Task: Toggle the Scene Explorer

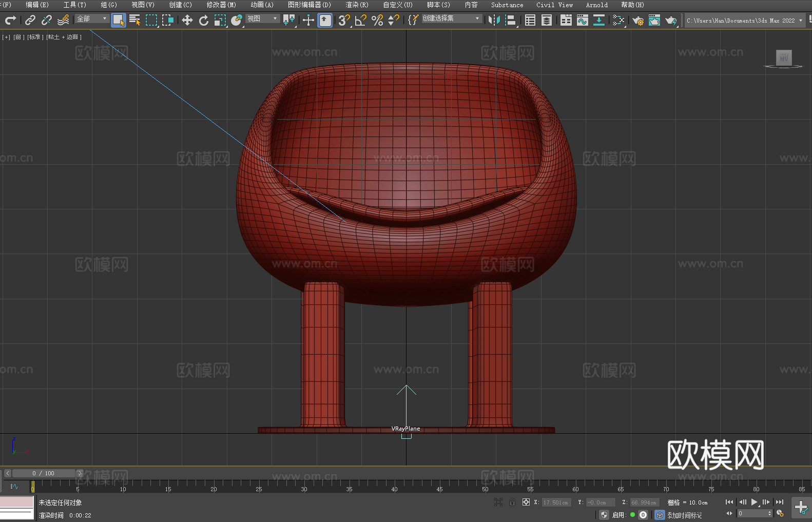Action: (530, 20)
